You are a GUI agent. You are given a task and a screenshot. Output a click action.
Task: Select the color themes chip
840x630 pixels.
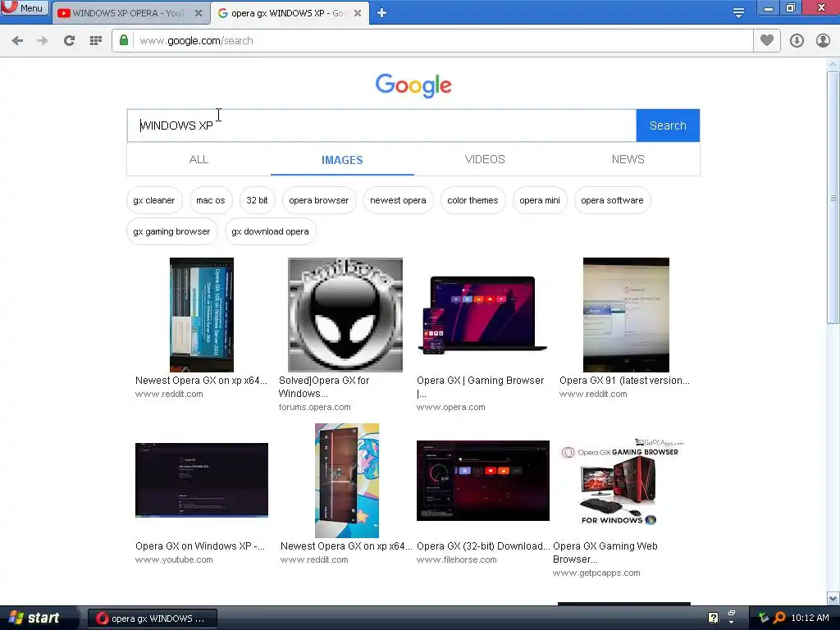pos(472,200)
